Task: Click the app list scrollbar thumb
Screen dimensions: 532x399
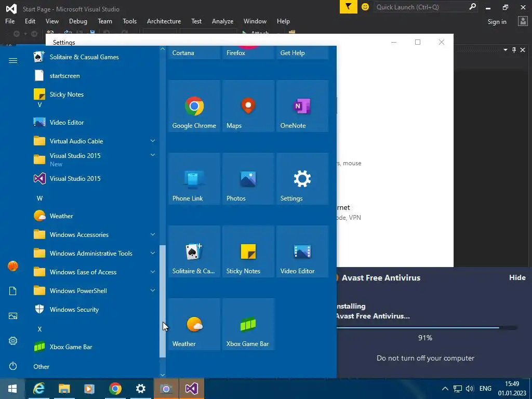Action: (x=163, y=301)
